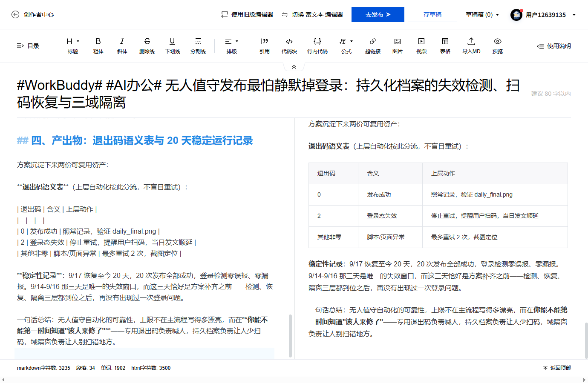Insert a 引用 blockquote

click(x=265, y=46)
